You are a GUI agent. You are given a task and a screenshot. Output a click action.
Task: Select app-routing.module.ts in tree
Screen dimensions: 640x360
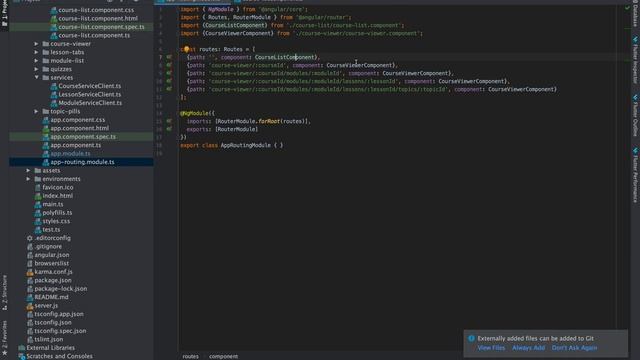82,162
